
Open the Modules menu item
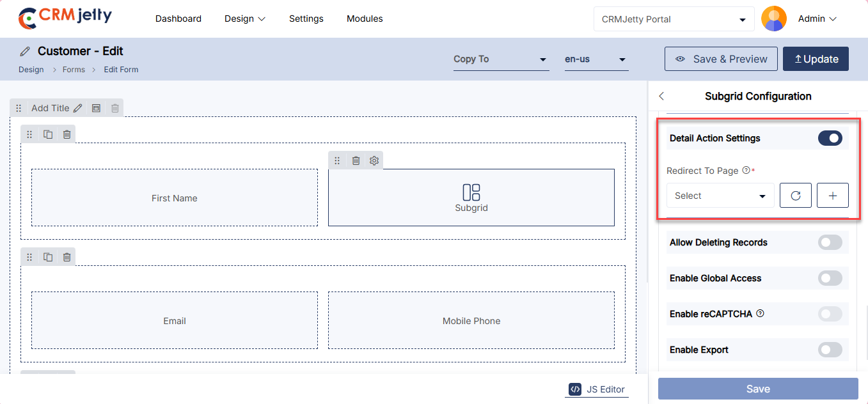tap(365, 19)
